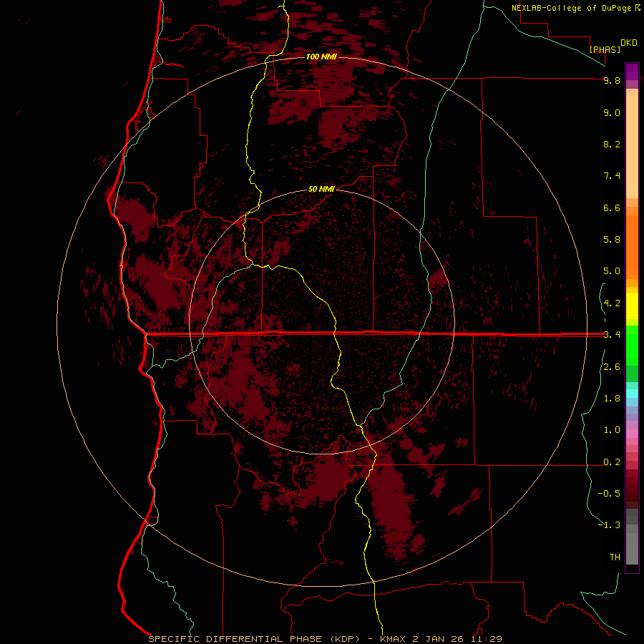Click the 9.0 scale value
Viewport: 644px width, 644px height.
coord(612,112)
